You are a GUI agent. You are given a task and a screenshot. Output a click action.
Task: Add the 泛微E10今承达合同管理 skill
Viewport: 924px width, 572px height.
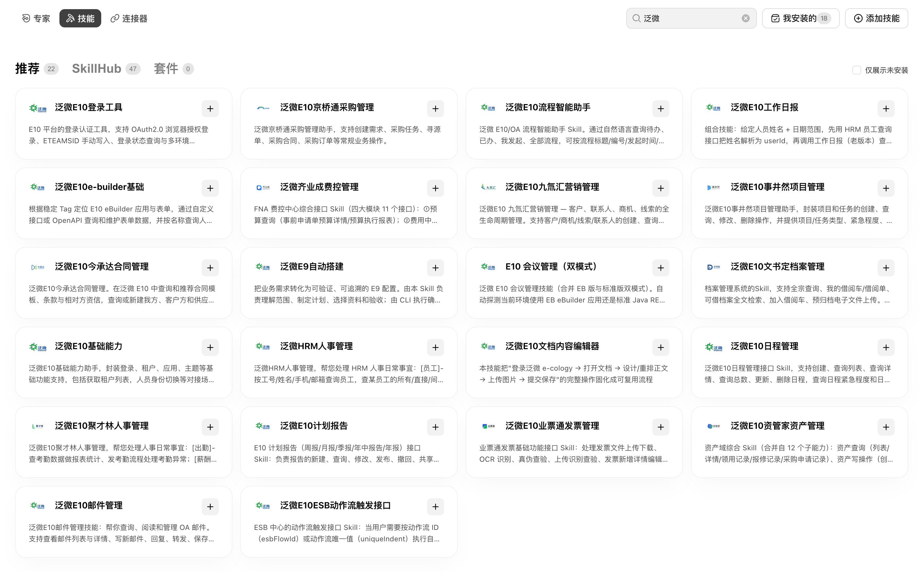210,268
